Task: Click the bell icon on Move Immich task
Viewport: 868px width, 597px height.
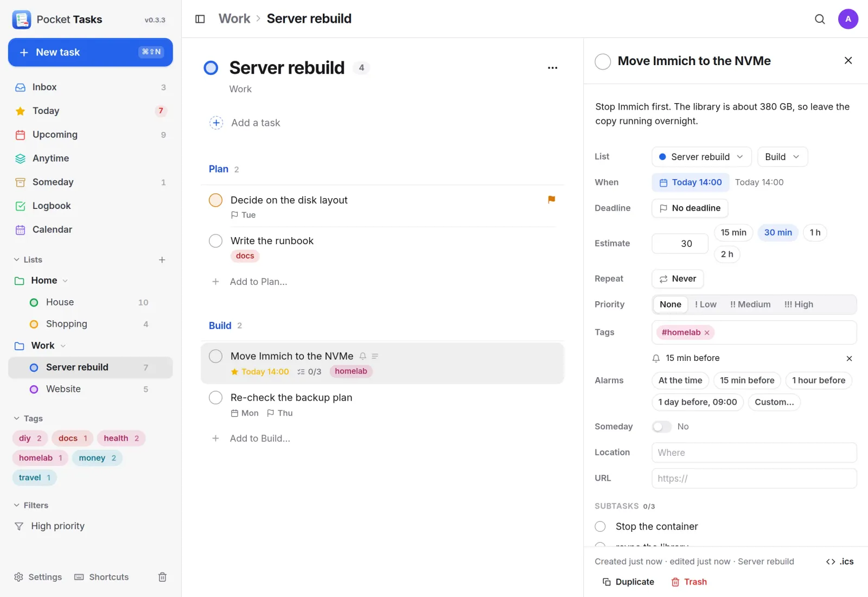Action: pyautogui.click(x=362, y=356)
